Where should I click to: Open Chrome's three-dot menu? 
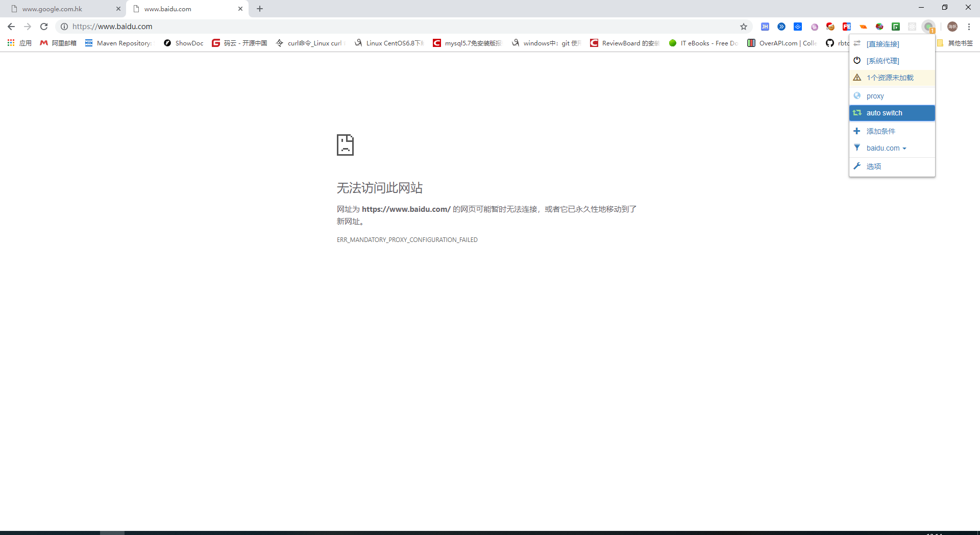969,27
